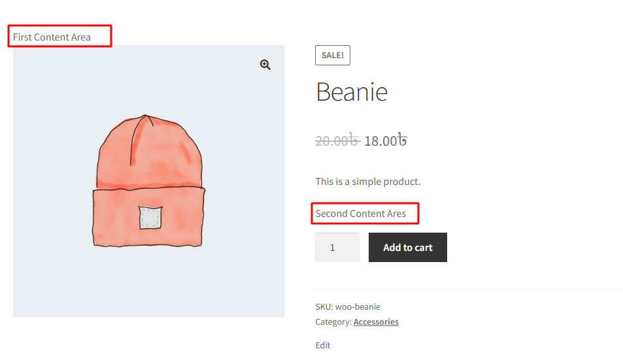Image resolution: width=623 pixels, height=364 pixels.
Task: Open the Accessories category link
Action: (x=376, y=322)
